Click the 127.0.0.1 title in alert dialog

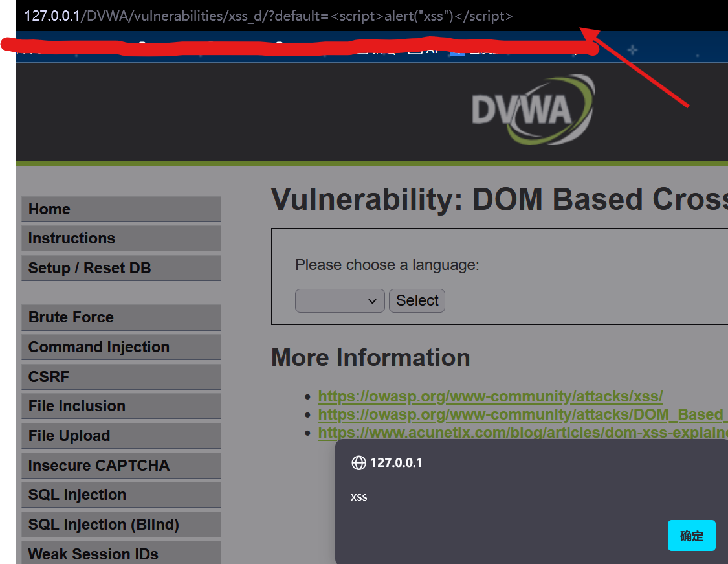click(396, 463)
